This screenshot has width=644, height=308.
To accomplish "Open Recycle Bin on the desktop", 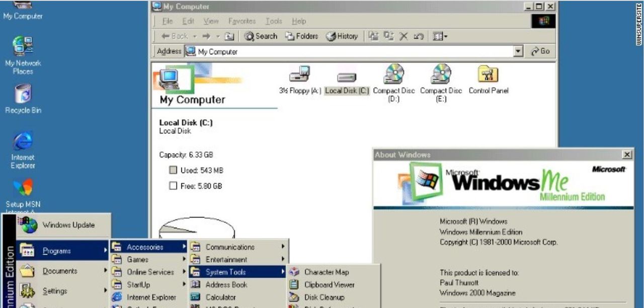I will click(x=23, y=94).
